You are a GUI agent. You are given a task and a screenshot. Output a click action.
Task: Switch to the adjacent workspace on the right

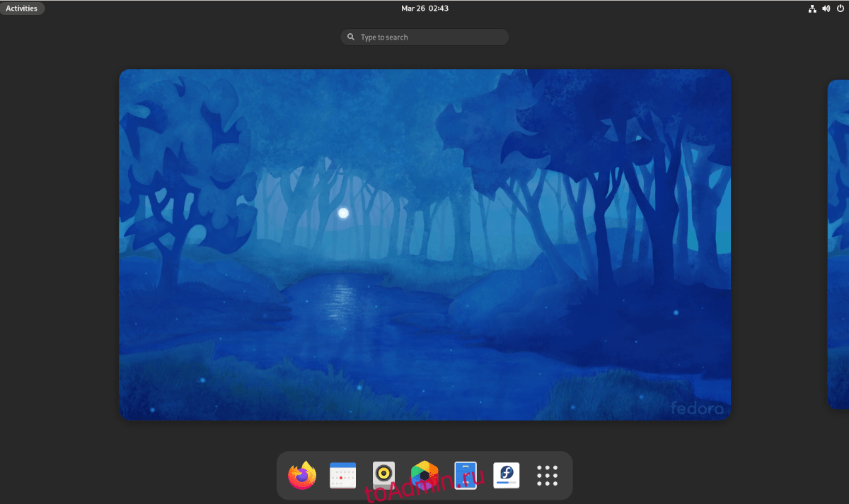(x=838, y=244)
